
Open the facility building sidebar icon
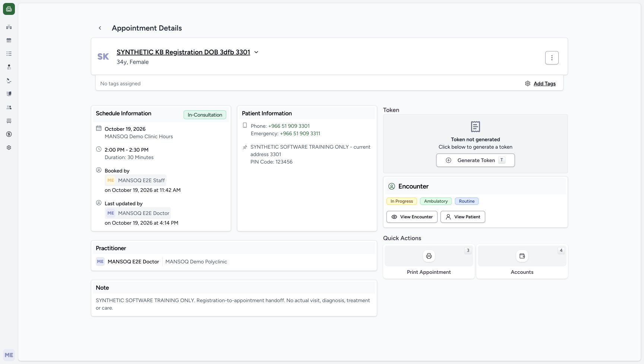point(9,27)
